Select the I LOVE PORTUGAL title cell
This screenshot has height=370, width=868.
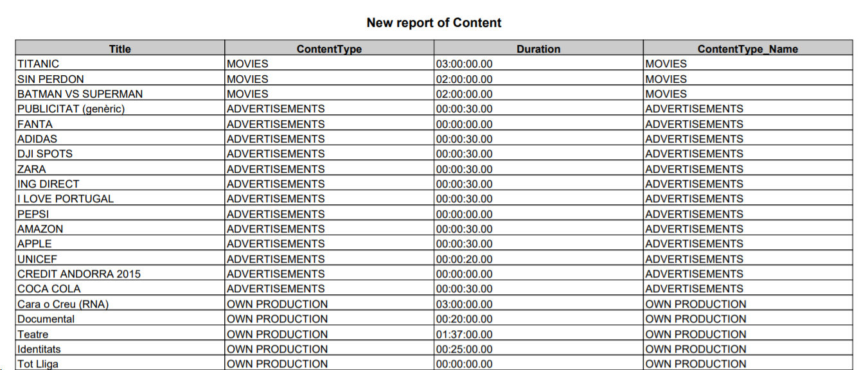pos(66,198)
